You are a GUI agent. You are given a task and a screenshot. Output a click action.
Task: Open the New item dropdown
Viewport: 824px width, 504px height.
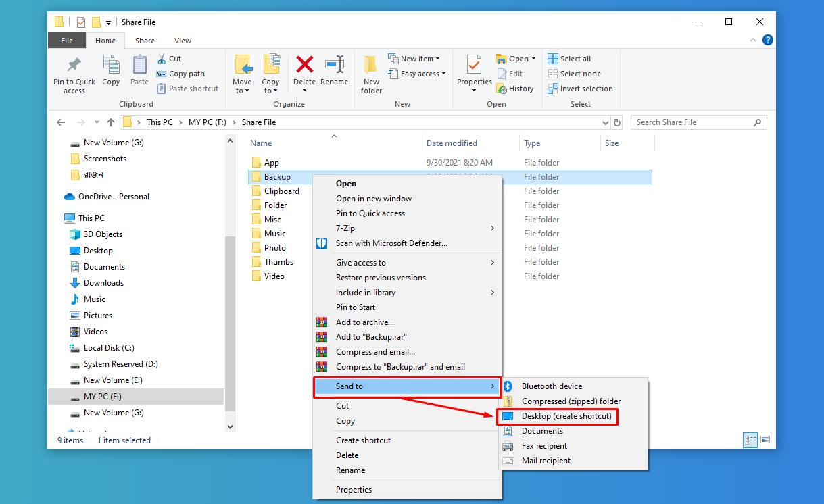coord(417,58)
